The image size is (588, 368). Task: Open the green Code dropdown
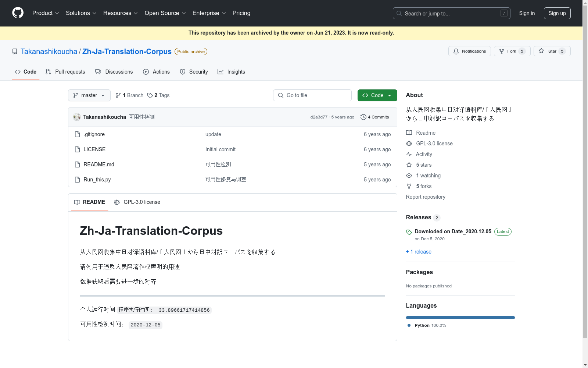click(x=377, y=95)
